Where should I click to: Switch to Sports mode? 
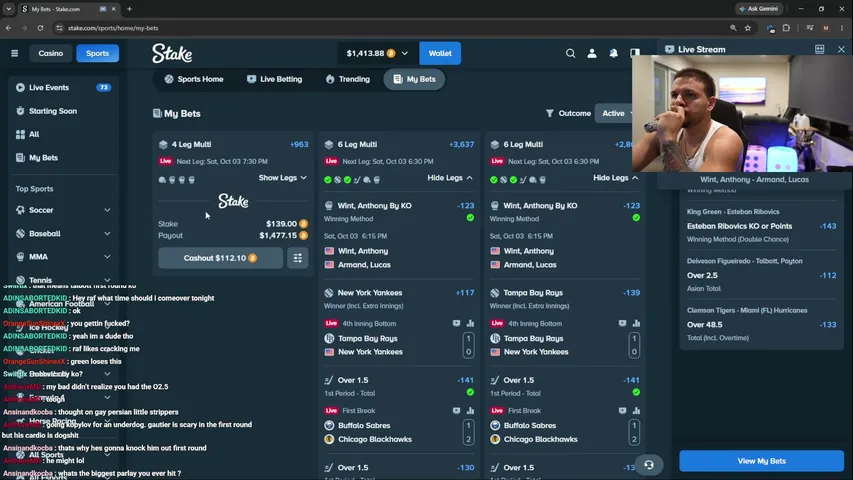coord(97,53)
